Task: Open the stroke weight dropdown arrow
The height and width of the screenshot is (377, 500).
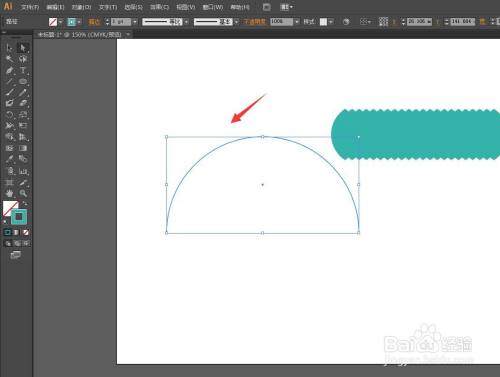Action: click(x=135, y=22)
